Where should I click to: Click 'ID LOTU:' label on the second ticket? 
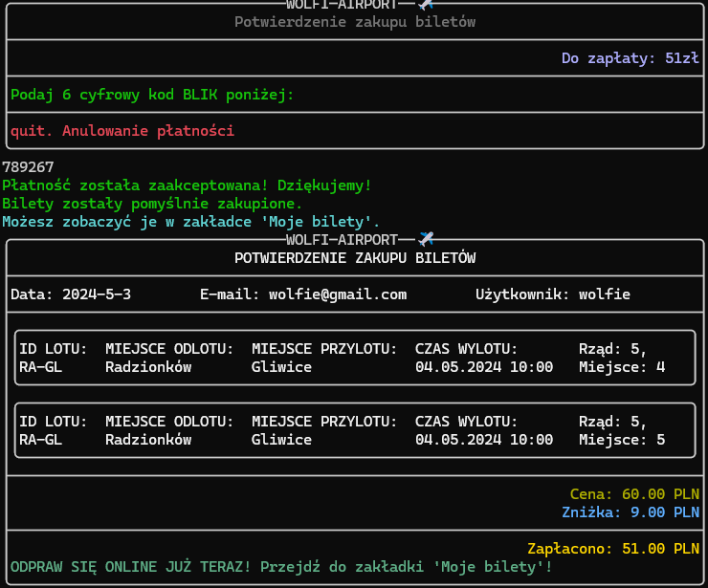[x=54, y=422]
